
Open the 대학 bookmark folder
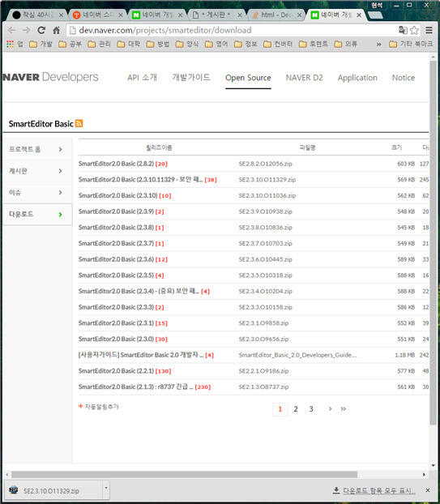click(129, 44)
